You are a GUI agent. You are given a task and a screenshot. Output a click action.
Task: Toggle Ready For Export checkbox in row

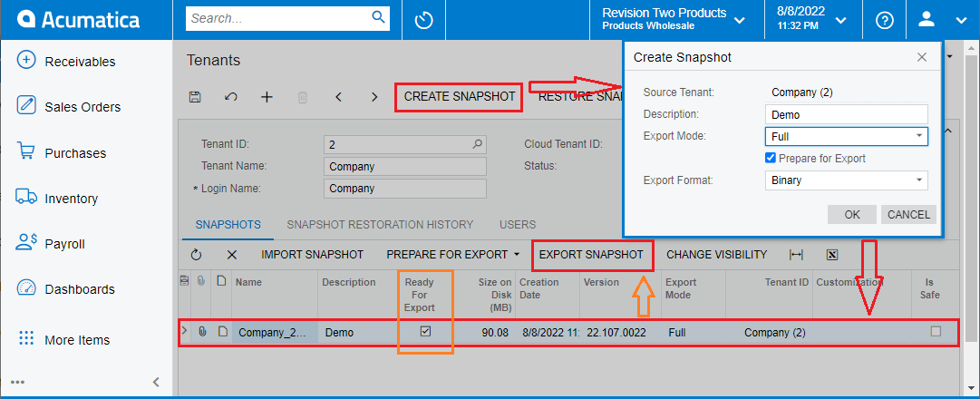point(425,332)
